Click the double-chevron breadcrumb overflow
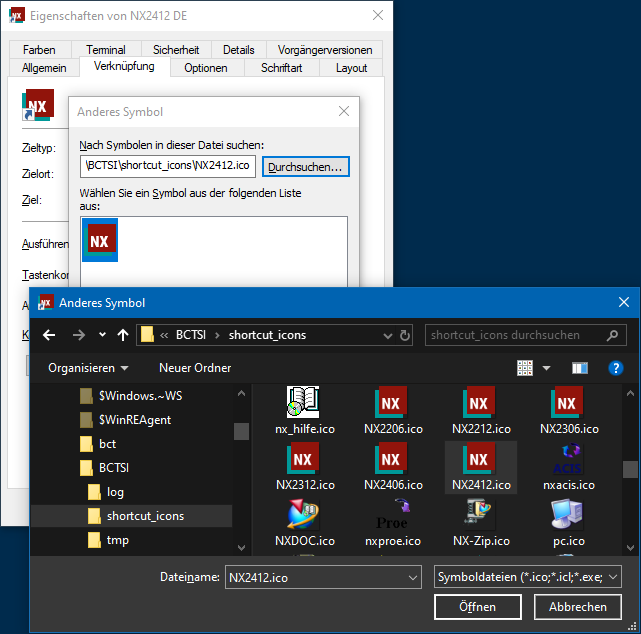 click(x=164, y=336)
